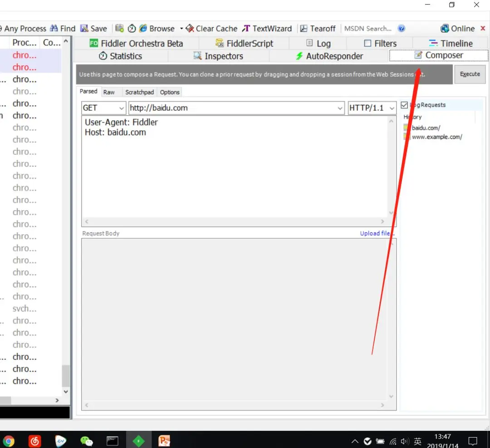The width and height of the screenshot is (490, 448).
Task: Click session list horizontal scroll-right arrow
Action: point(57,400)
